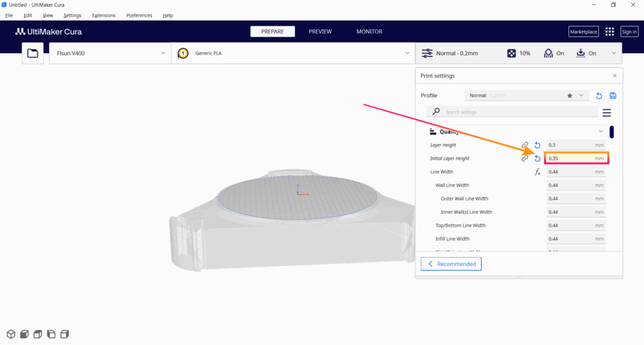Select the top view cube
The image size is (644, 345).
(38, 334)
